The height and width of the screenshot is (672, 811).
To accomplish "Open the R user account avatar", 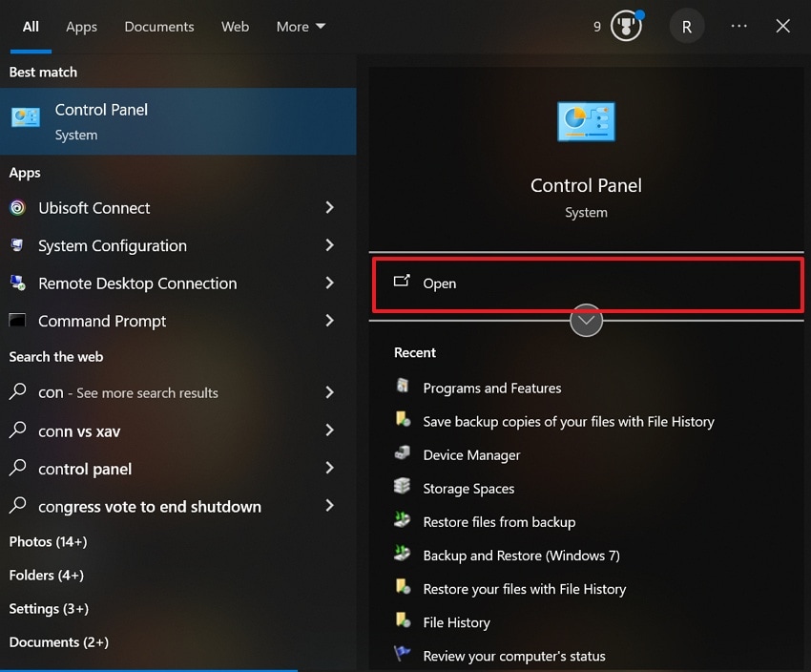I will 686,27.
